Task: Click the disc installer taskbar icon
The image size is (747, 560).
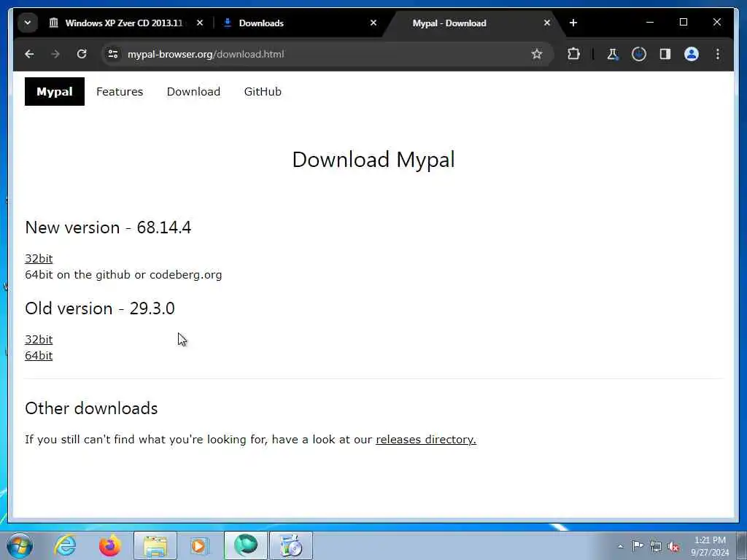Action: [x=291, y=545]
